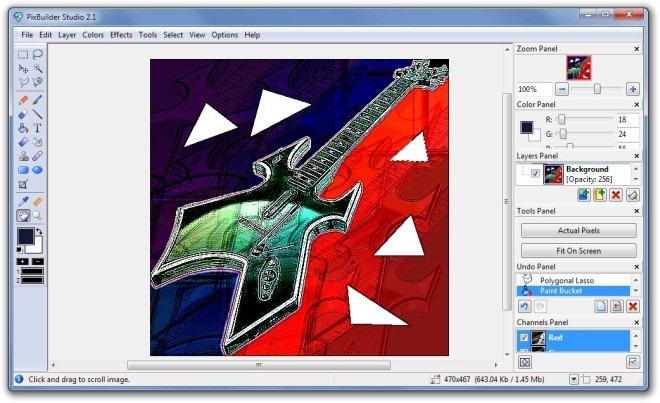This screenshot has width=660, height=403.
Task: Open the Effects menu
Action: 121,35
